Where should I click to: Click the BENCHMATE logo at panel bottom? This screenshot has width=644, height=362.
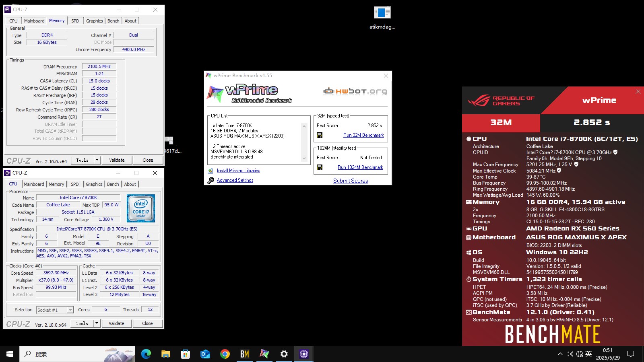553,334
